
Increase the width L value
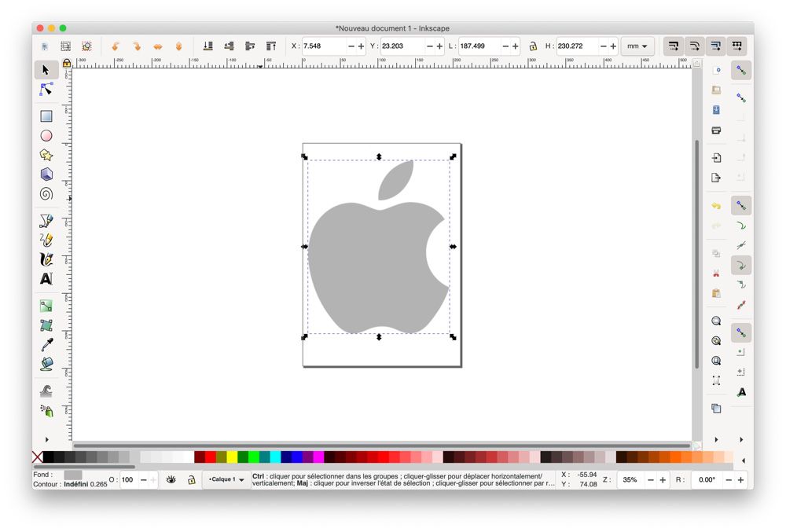pyautogui.click(x=516, y=46)
